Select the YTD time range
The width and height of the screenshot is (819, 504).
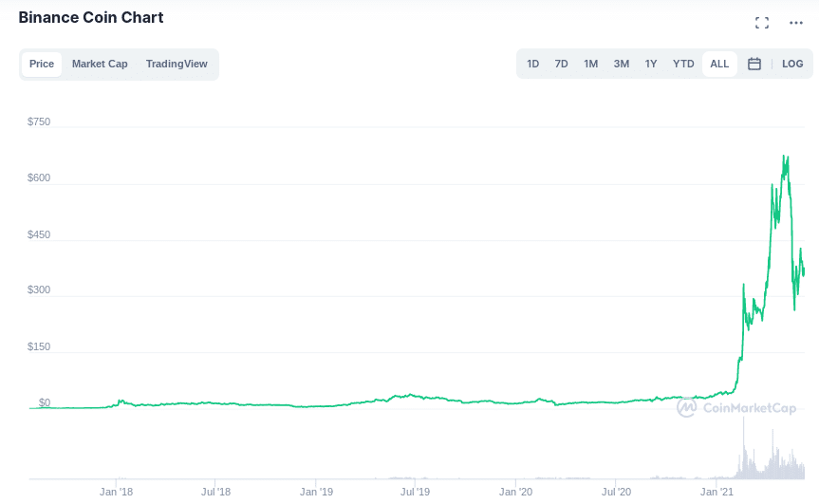tap(683, 64)
